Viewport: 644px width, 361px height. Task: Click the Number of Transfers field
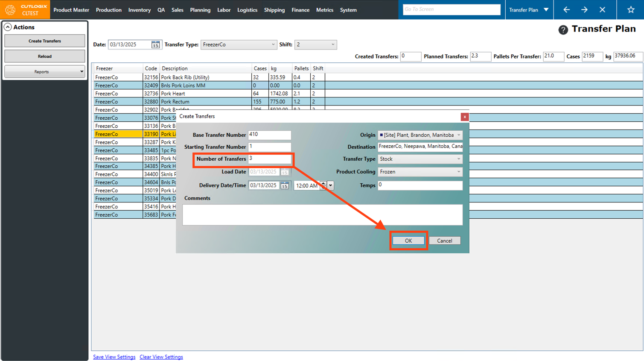coord(269,159)
